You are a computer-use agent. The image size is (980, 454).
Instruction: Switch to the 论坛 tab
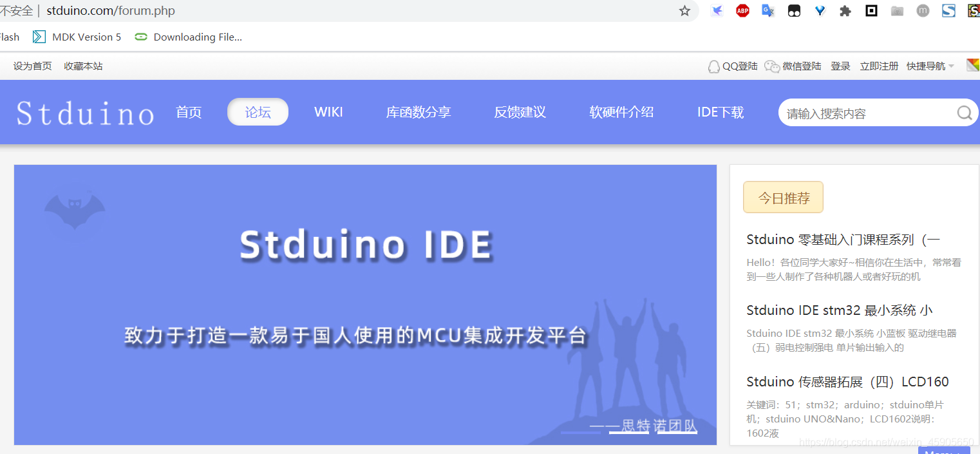point(258,111)
